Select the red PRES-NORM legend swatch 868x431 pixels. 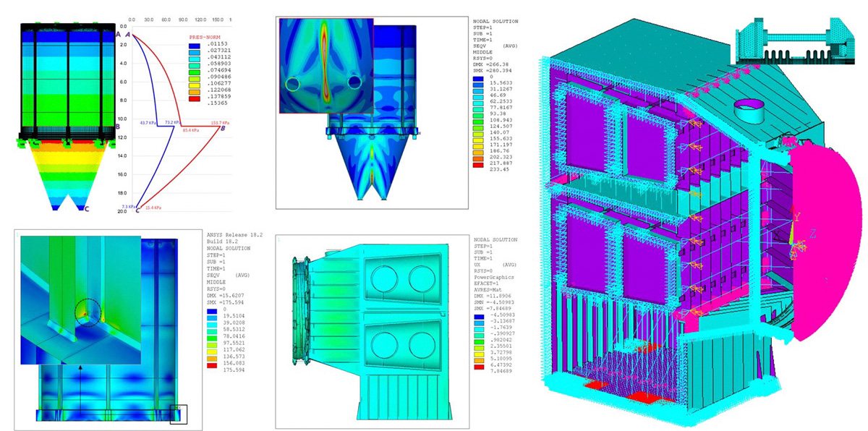(x=195, y=99)
